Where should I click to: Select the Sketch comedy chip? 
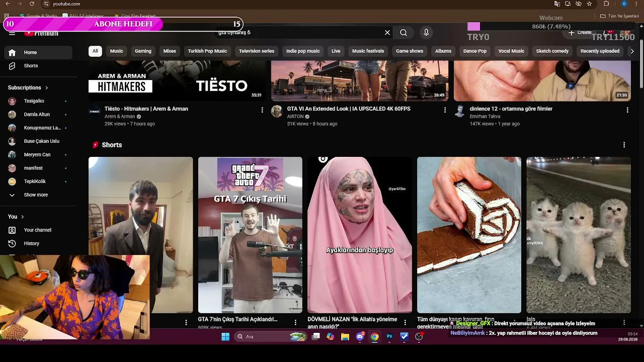(552, 51)
